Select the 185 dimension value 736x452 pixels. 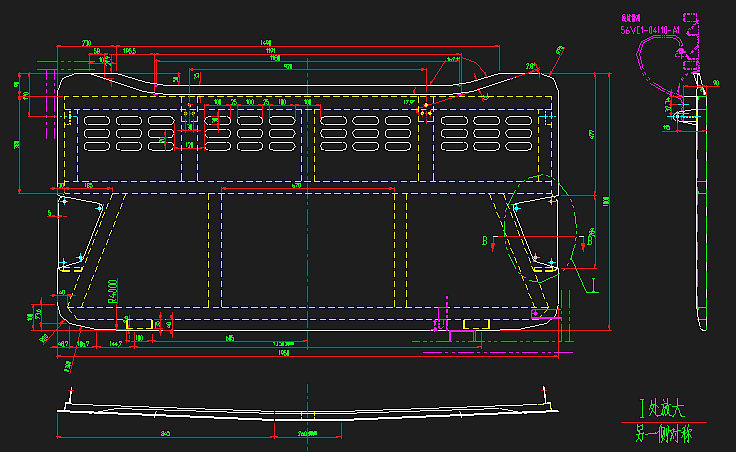pos(88,186)
